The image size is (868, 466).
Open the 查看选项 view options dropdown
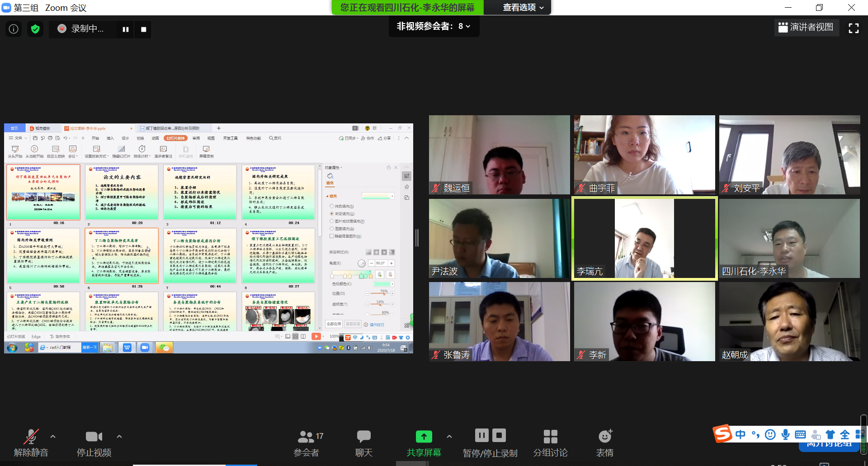tap(523, 8)
